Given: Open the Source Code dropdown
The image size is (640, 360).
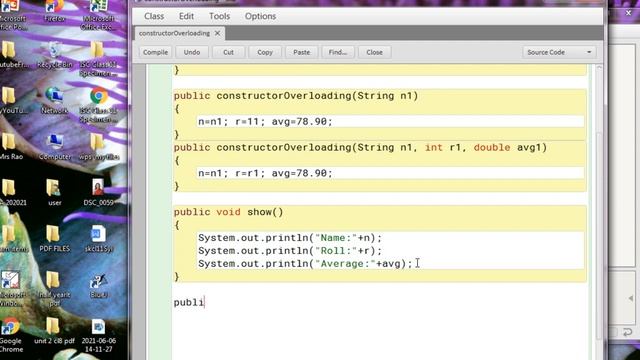Looking at the screenshot, I should pos(559,52).
